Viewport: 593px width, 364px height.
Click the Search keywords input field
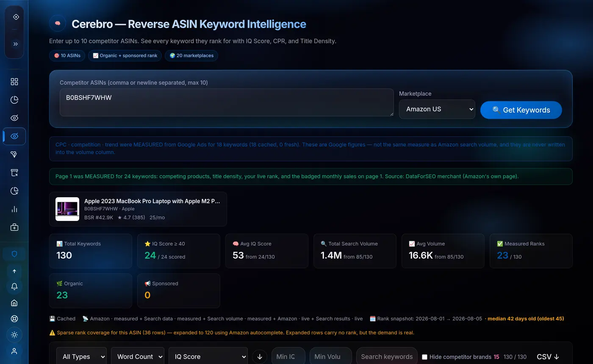pyautogui.click(x=387, y=357)
